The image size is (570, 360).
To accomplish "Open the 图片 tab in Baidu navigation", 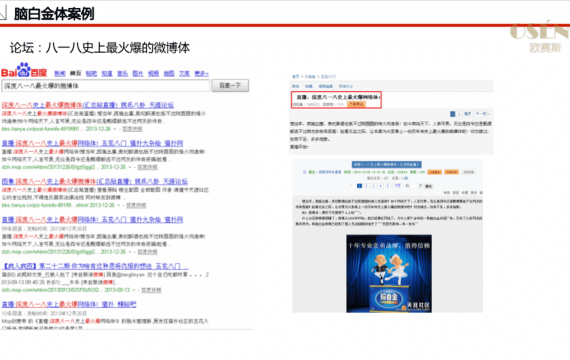I will pyautogui.click(x=138, y=73).
